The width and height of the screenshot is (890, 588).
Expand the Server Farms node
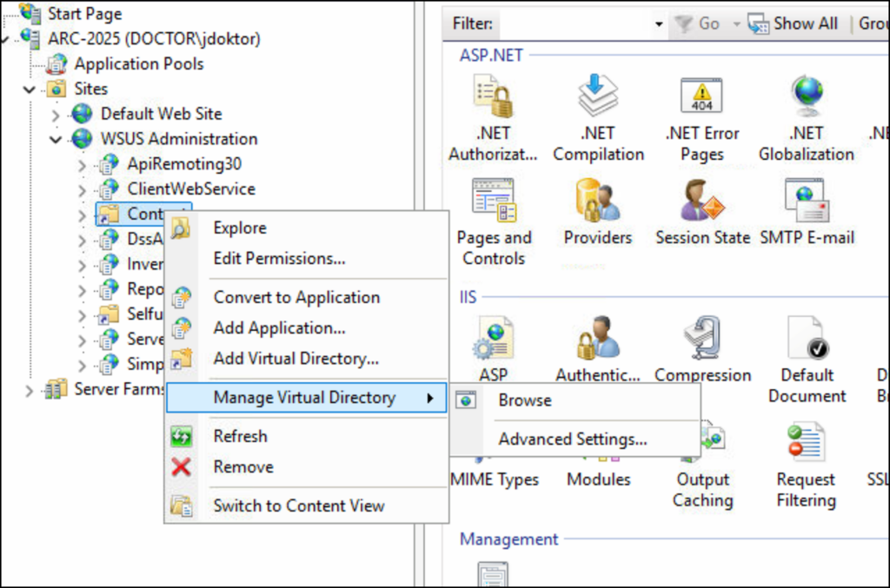[x=30, y=390]
